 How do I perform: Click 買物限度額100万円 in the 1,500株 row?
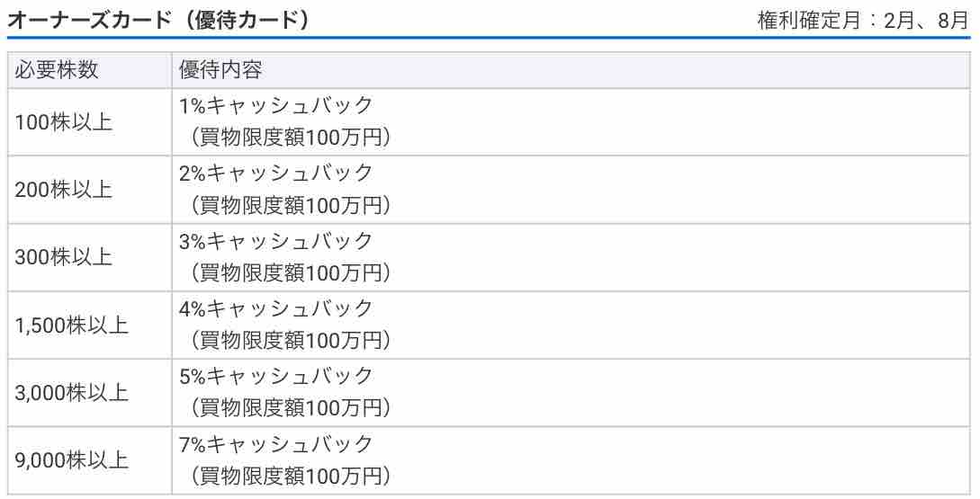[291, 341]
